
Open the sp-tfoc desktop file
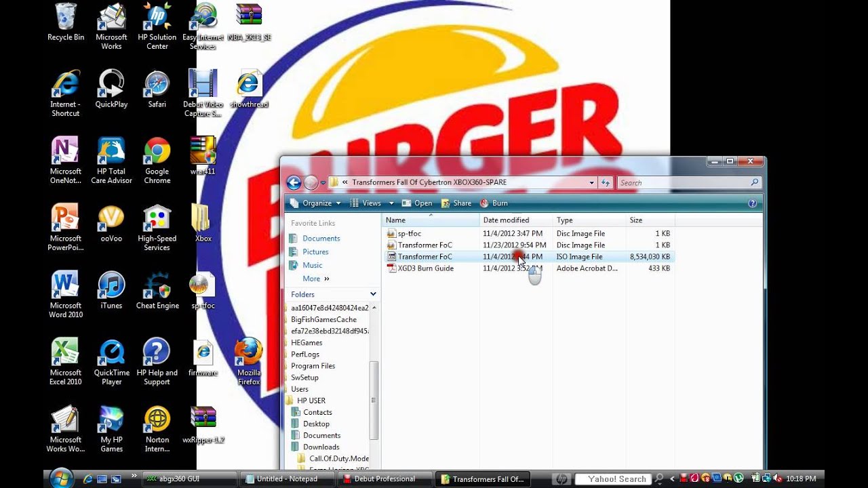point(203,291)
